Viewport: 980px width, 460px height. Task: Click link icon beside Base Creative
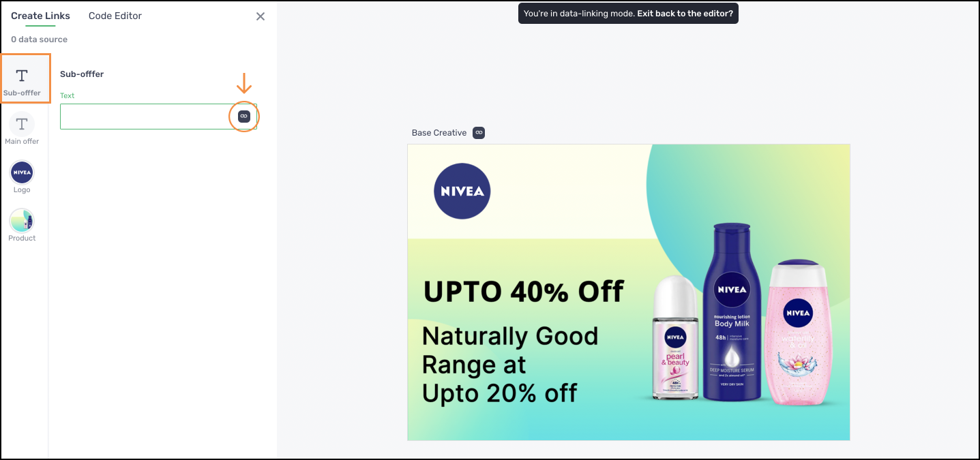coord(479,133)
